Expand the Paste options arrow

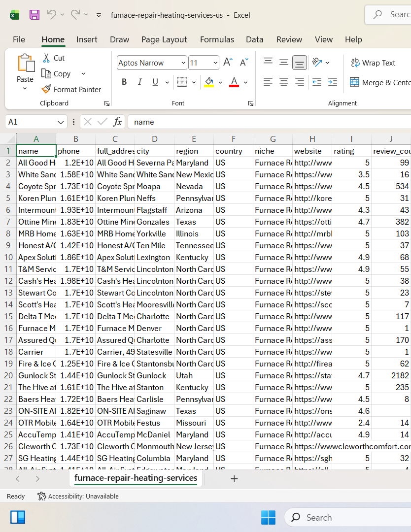click(x=25, y=89)
